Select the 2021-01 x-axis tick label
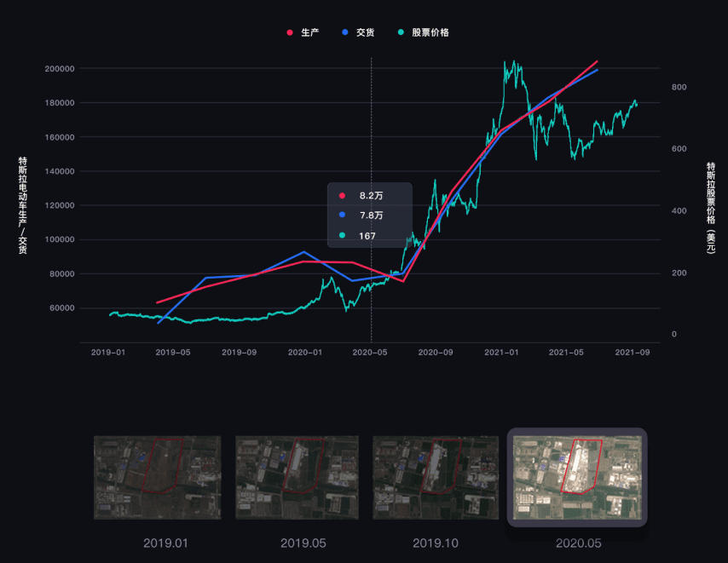This screenshot has width=728, height=563. pyautogui.click(x=502, y=352)
